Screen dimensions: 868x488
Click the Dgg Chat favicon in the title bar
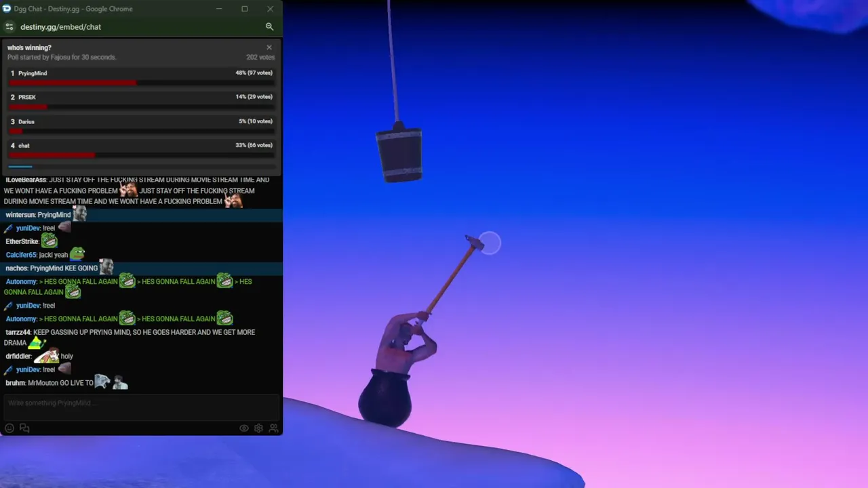(6, 9)
